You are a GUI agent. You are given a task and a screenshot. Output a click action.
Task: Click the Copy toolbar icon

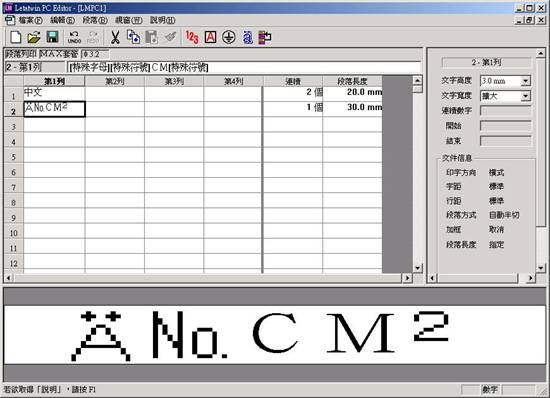coord(133,37)
